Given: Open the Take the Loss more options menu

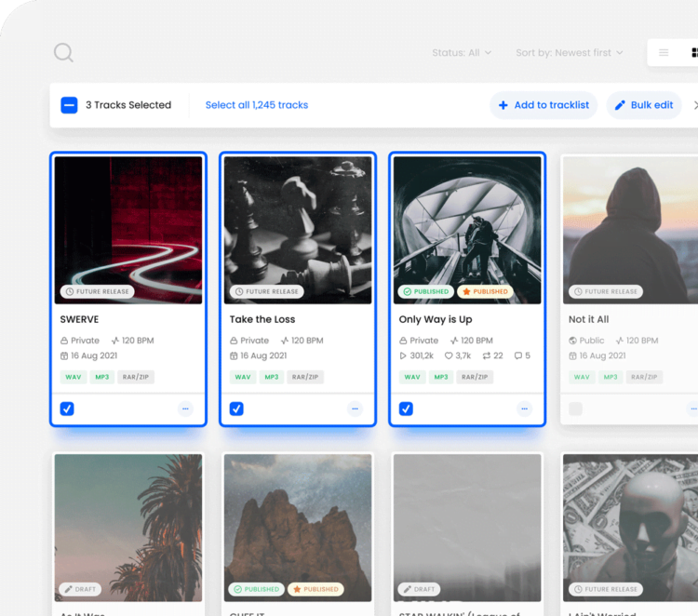Looking at the screenshot, I should (356, 408).
